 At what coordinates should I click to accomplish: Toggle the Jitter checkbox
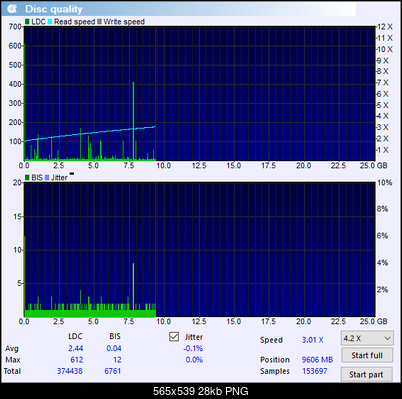pos(174,337)
